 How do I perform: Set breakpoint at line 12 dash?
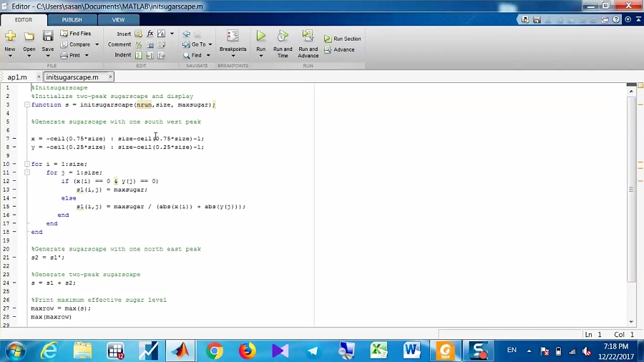(x=14, y=181)
